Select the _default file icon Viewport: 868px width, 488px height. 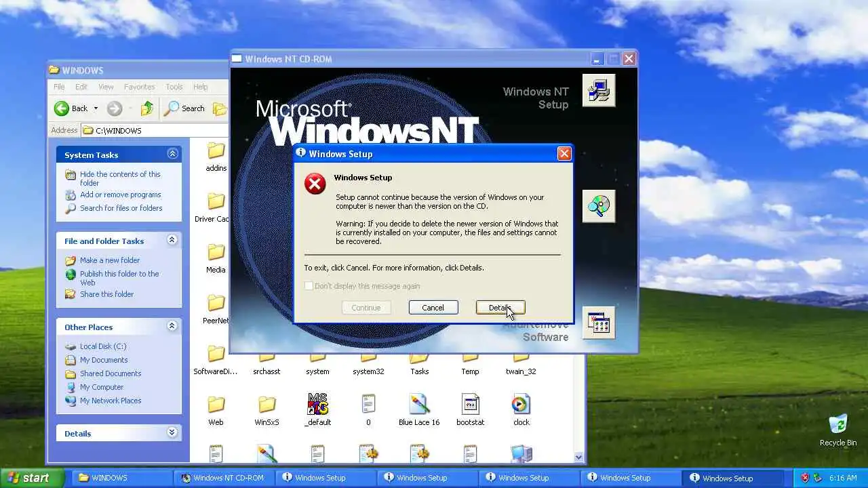(x=317, y=405)
